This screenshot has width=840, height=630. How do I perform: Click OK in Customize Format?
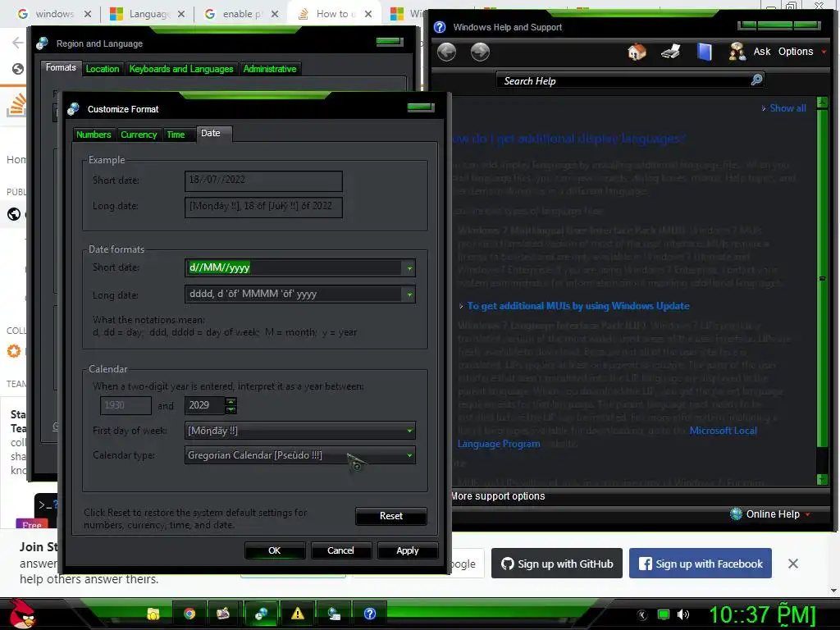(x=274, y=550)
